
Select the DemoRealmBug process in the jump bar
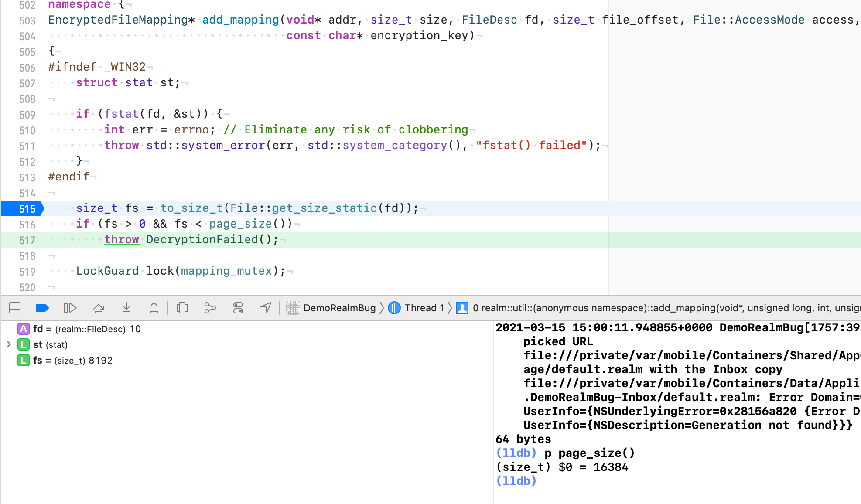[339, 308]
